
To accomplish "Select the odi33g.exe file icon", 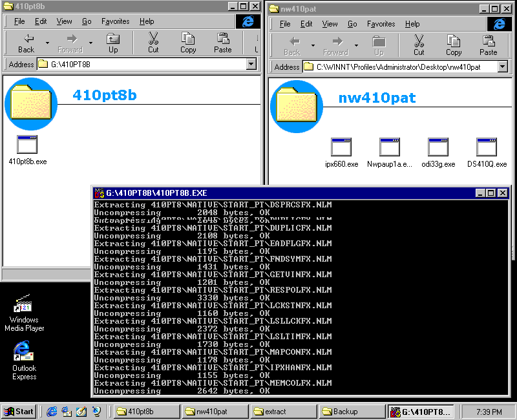I will 438,148.
